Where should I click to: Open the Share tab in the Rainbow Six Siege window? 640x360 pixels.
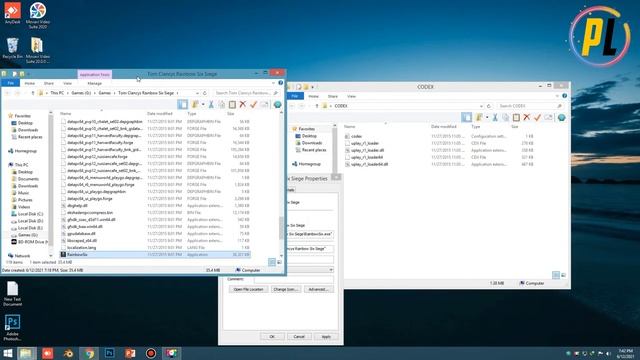[x=49, y=83]
